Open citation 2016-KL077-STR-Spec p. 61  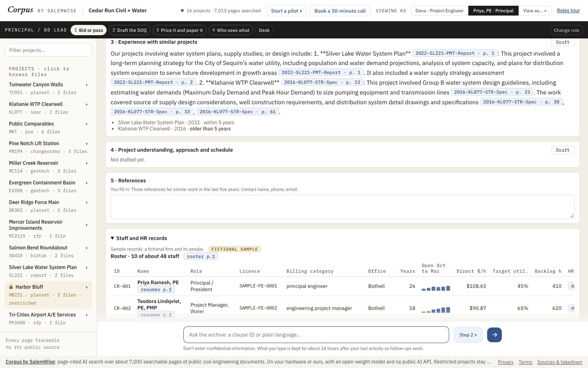[238, 112]
